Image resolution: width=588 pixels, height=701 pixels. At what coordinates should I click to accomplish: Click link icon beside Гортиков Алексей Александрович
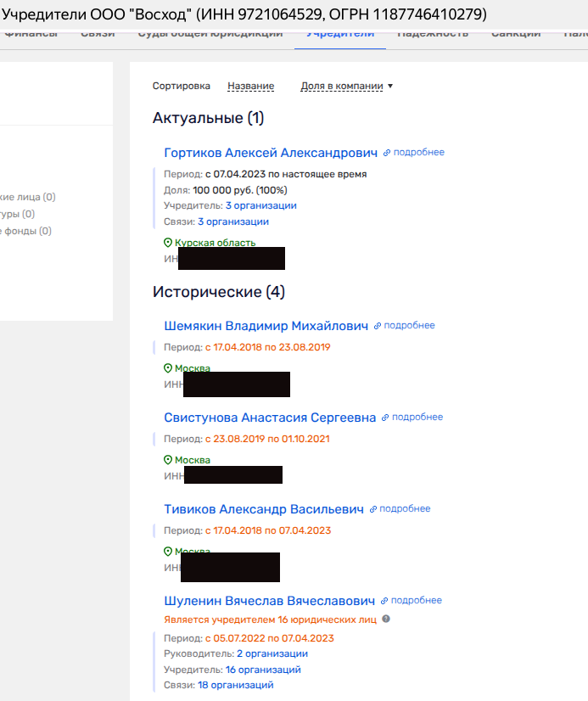387,153
